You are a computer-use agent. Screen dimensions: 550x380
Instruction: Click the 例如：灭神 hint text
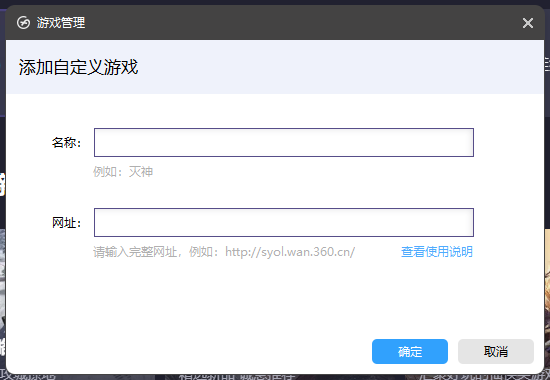click(123, 172)
